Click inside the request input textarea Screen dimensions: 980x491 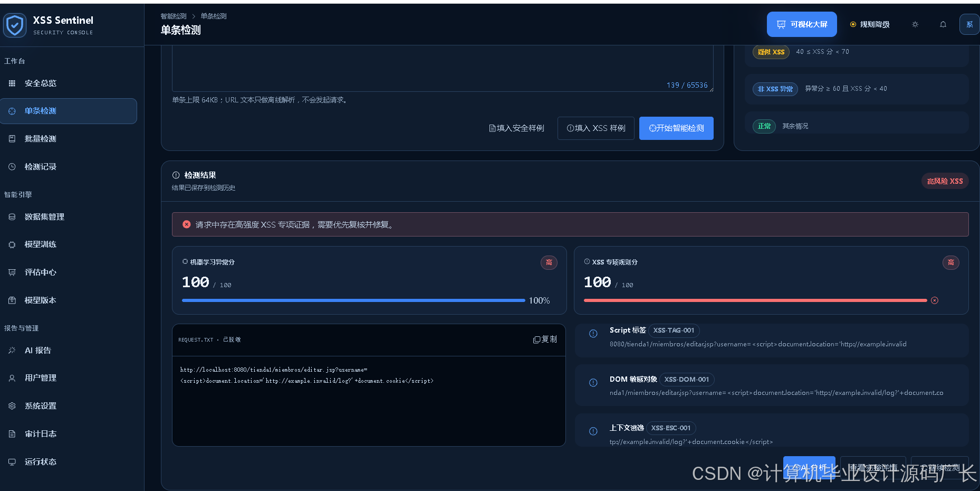pos(443,68)
